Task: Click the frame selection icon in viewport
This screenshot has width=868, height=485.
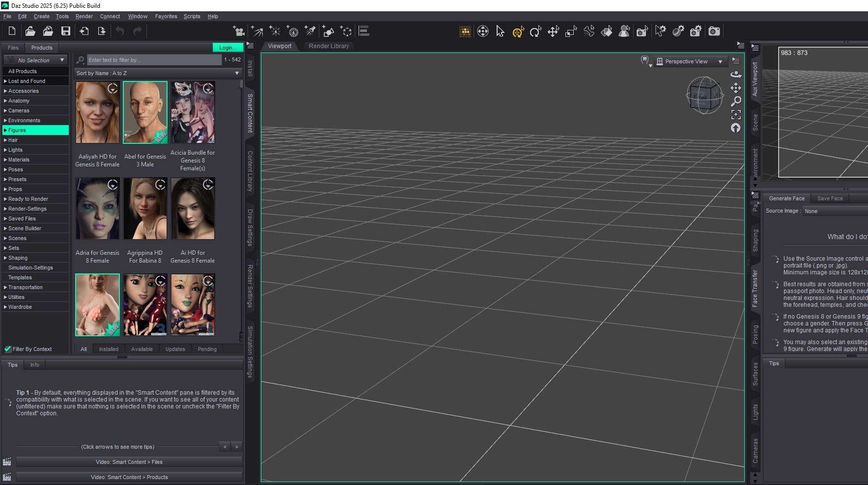Action: coord(736,115)
